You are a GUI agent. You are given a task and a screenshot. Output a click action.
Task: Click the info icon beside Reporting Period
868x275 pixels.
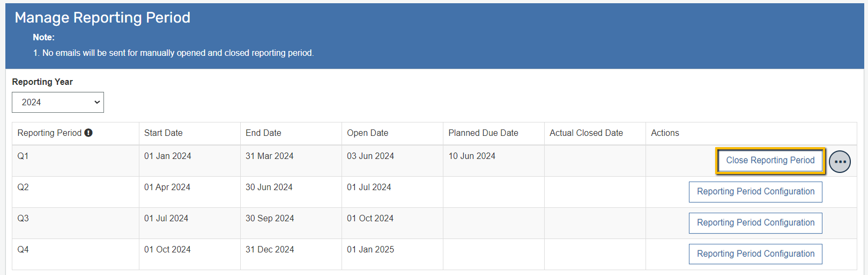coord(88,133)
